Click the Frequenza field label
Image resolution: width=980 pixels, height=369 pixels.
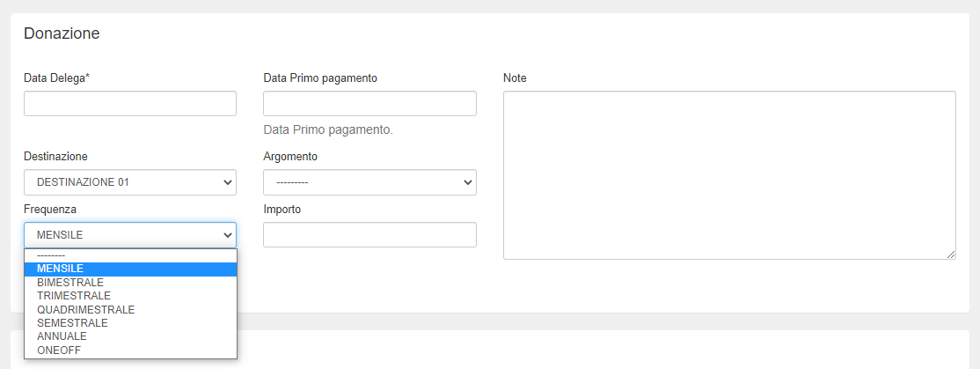coord(50,210)
